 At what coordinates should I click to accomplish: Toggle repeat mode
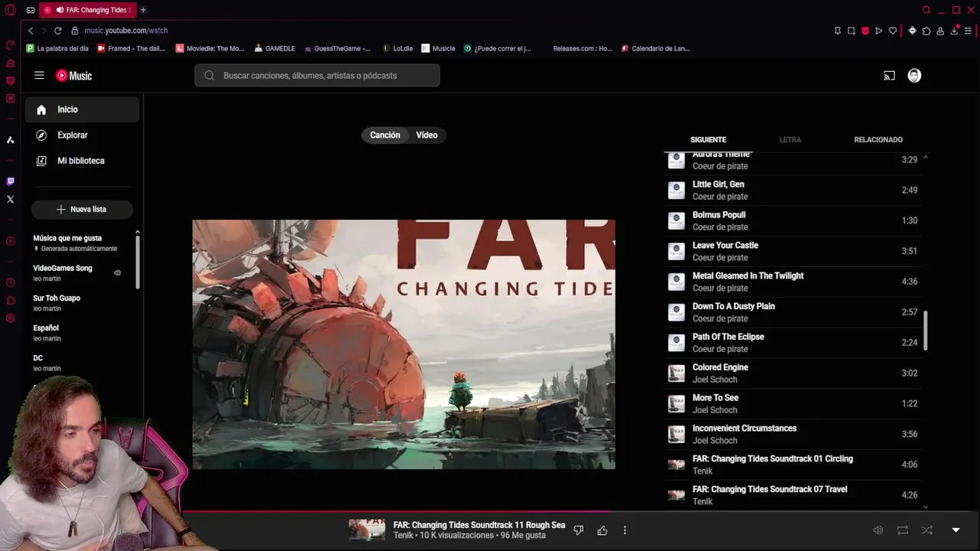903,530
